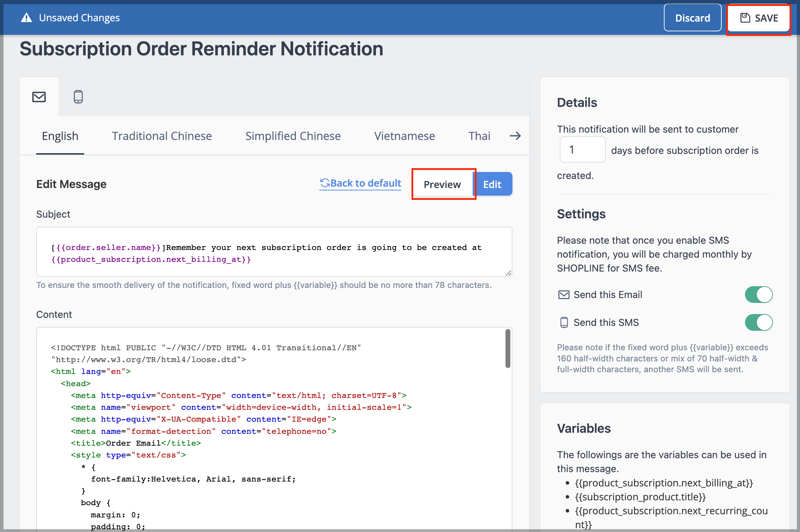Discard the unsaved changes

693,18
